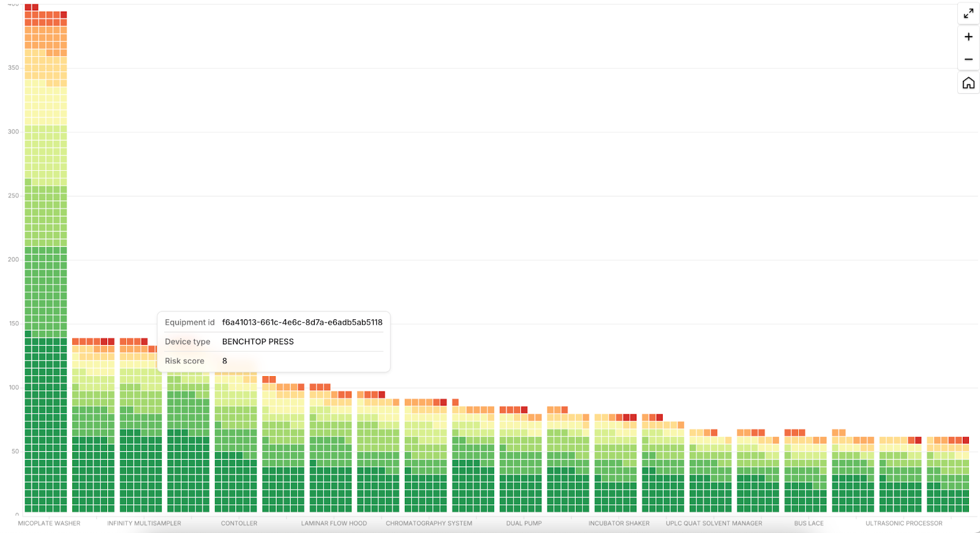The width and height of the screenshot is (980, 533).
Task: Click the 350 y-axis tick label
Action: [x=13, y=68]
